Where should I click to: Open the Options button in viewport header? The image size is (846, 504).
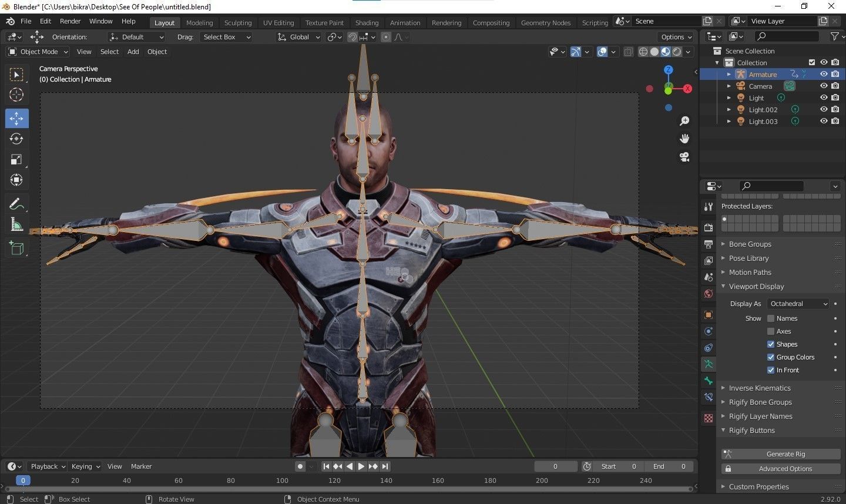(x=677, y=37)
